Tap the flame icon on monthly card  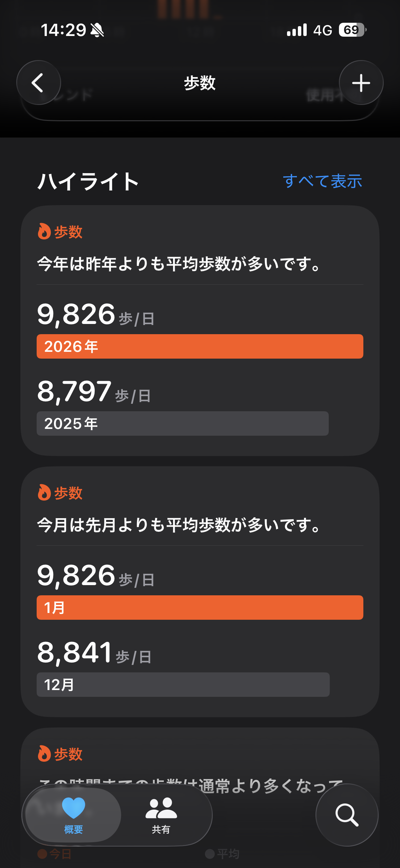44,493
